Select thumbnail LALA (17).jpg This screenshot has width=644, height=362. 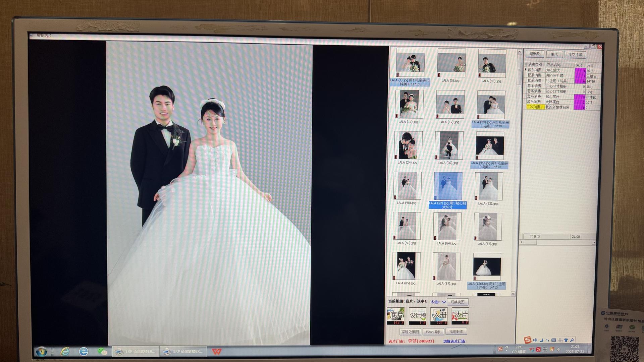coord(450,104)
